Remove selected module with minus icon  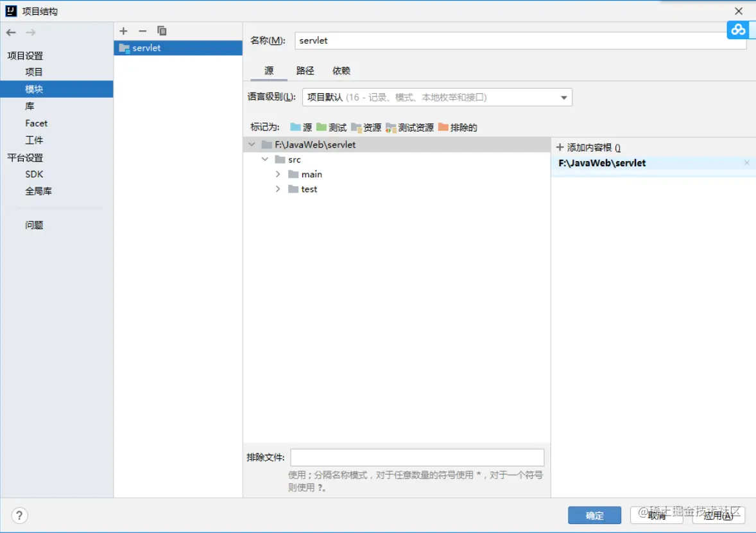(x=142, y=31)
